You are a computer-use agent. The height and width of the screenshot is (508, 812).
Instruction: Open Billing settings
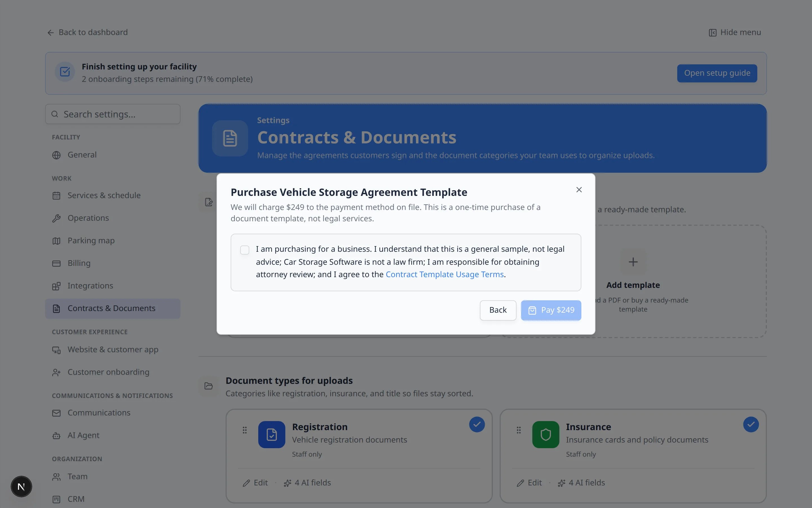tap(113, 263)
